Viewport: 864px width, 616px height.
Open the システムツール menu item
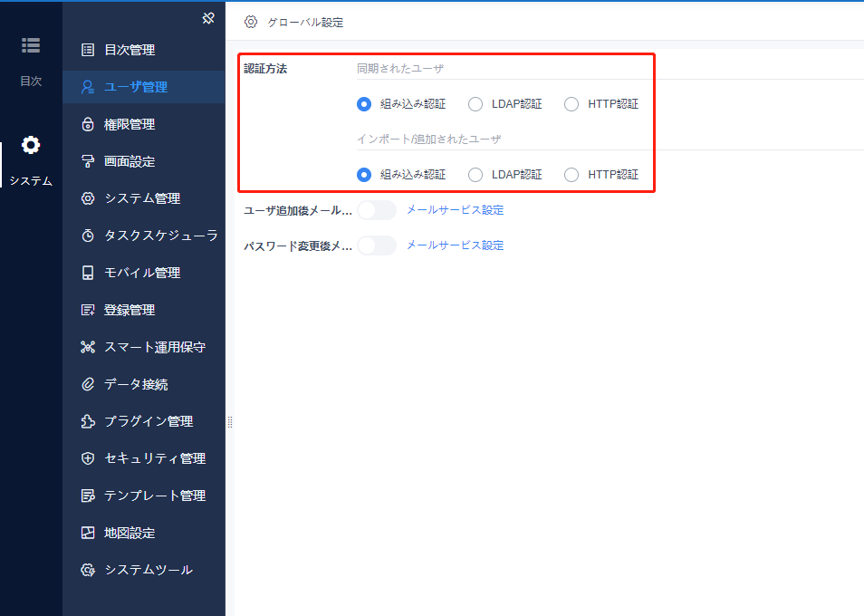144,570
